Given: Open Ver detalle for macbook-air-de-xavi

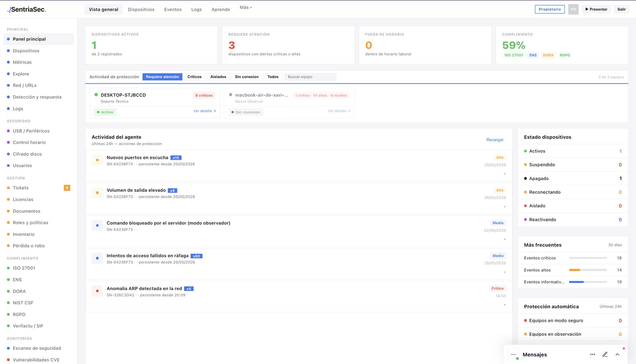Looking at the screenshot, I should click(339, 111).
